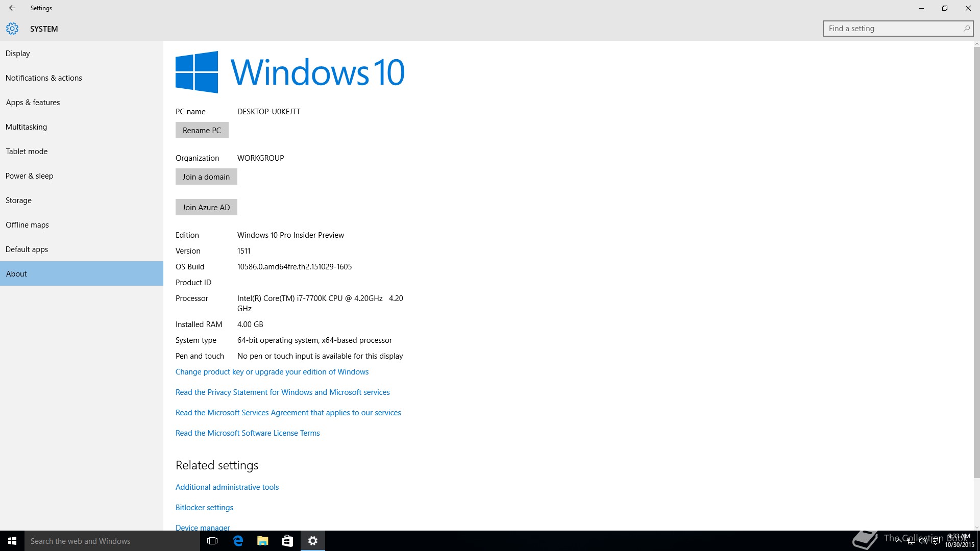Click the vertical scrollbar thumb

point(976,263)
